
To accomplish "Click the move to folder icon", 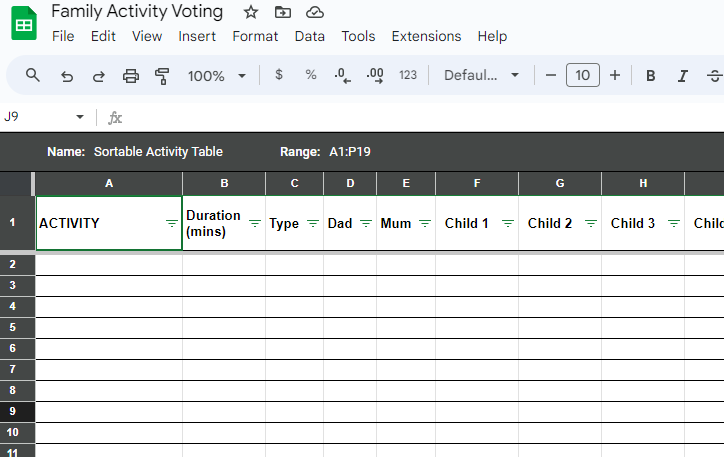I will [283, 12].
